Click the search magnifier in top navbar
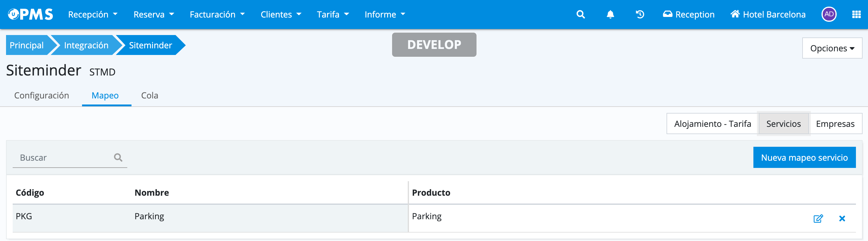 click(x=580, y=14)
